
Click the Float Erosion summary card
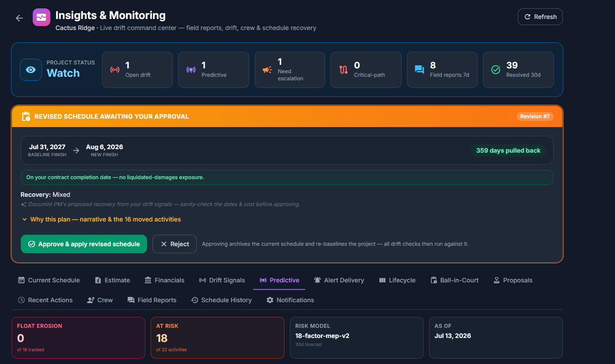pos(78,338)
